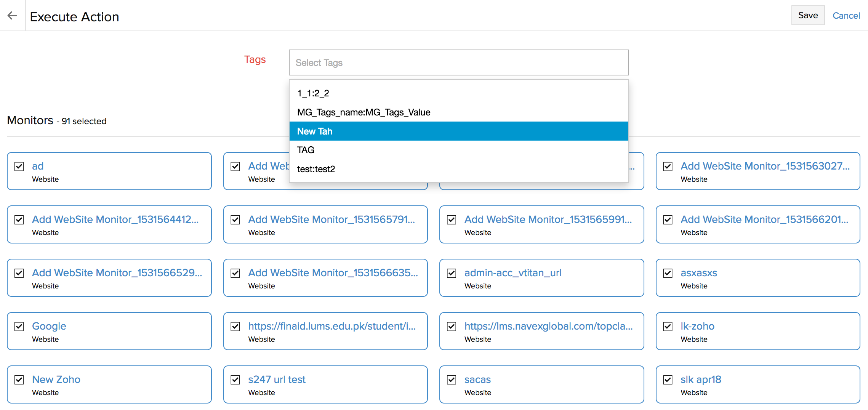The width and height of the screenshot is (868, 410).
Task: Click the Add WebSite Monitor_1531565791 link
Action: 331,219
